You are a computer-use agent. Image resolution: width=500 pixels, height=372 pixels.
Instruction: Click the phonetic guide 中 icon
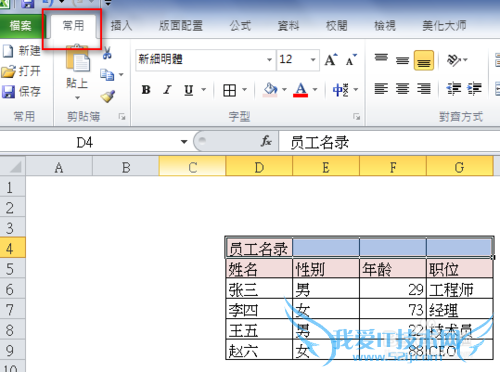pyautogui.click(x=340, y=90)
